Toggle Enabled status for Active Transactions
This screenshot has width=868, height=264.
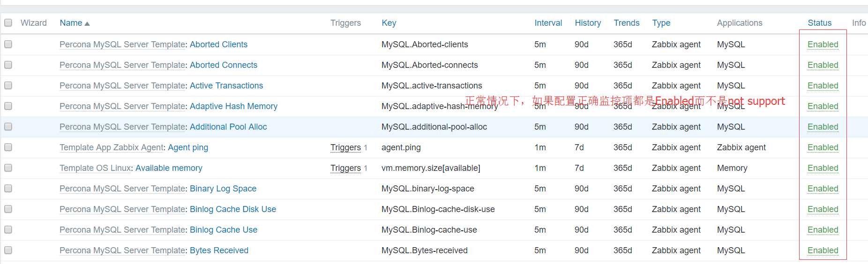pos(823,86)
